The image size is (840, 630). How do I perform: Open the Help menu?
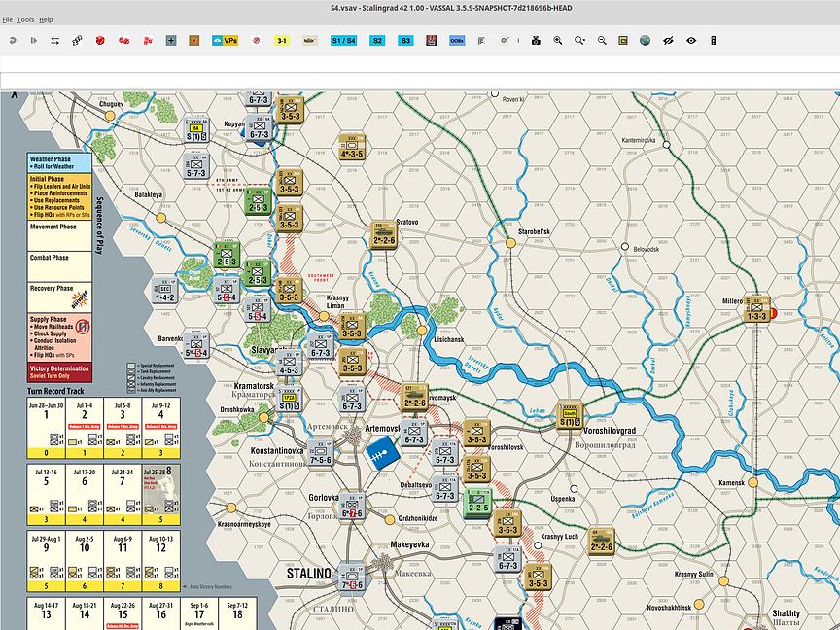pyautogui.click(x=46, y=19)
